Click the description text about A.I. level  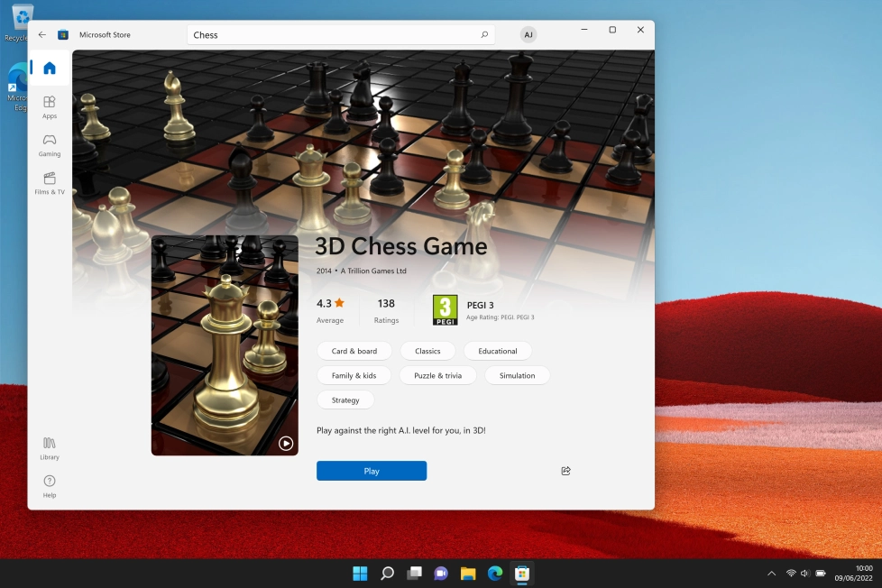[x=401, y=430]
